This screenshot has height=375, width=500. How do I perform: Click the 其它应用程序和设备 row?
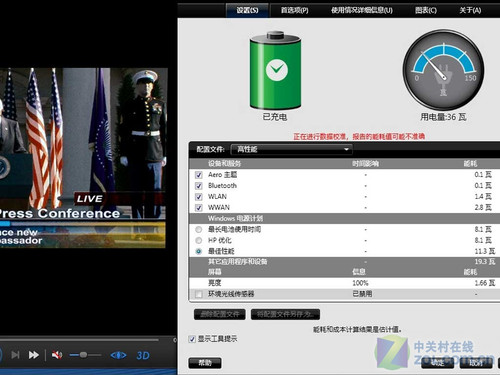click(x=344, y=262)
